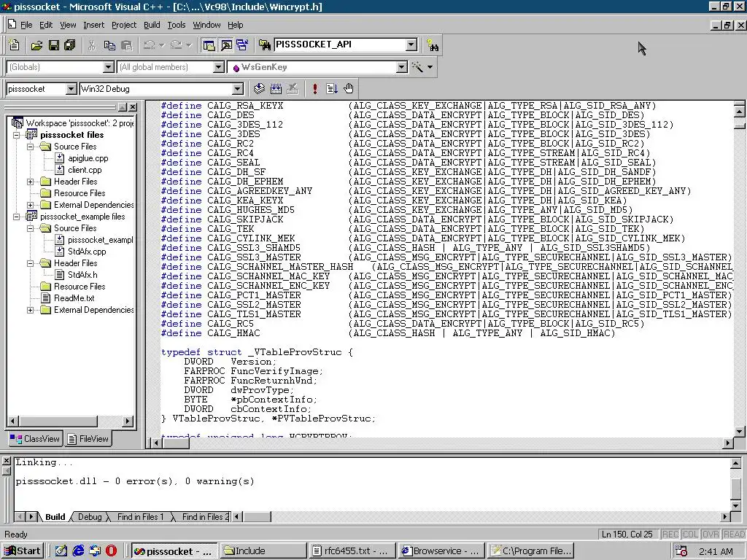Click the Execute program exclamation icon
Image resolution: width=747 pixels, height=560 pixels.
coord(315,88)
